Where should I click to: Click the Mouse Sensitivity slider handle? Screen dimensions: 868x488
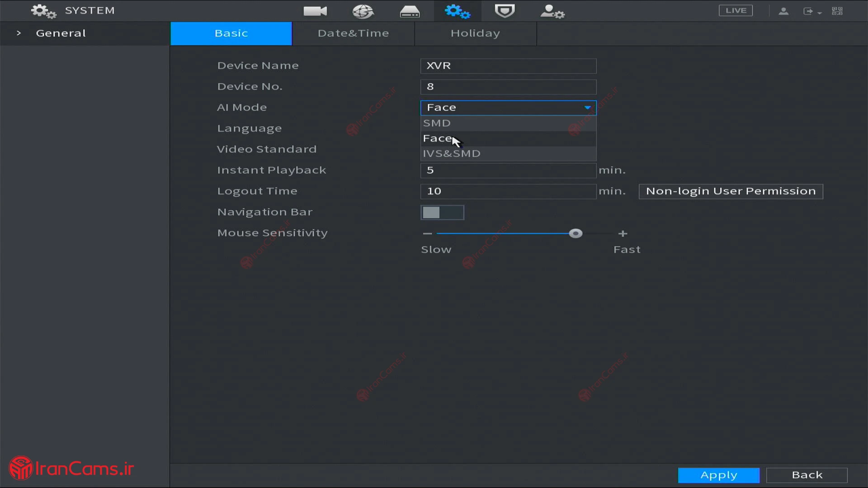click(x=575, y=234)
